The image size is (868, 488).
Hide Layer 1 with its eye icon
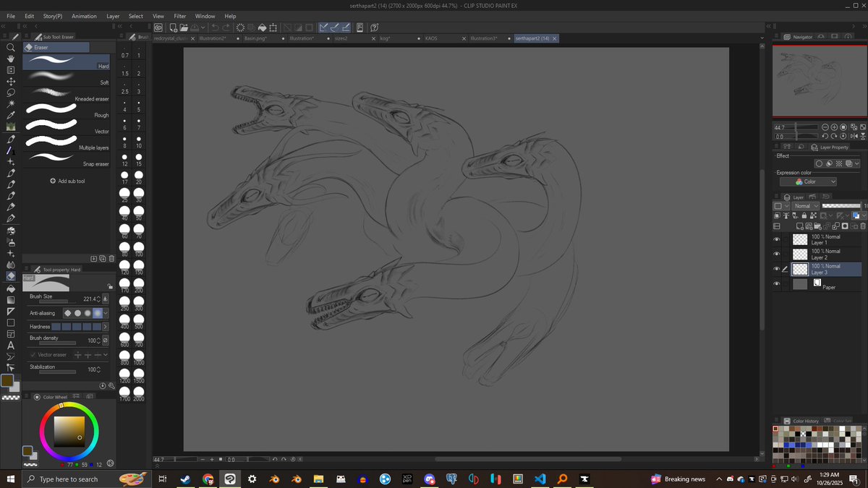pyautogui.click(x=776, y=240)
